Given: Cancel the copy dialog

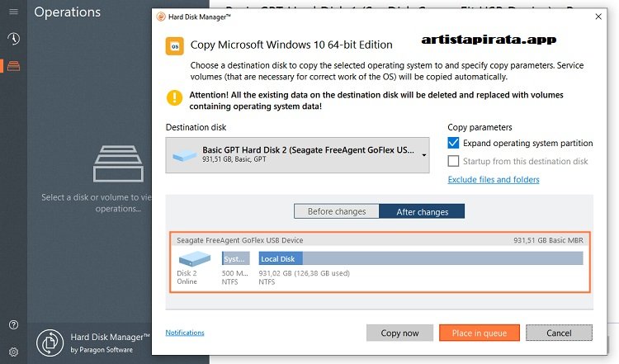Looking at the screenshot, I should pos(559,333).
